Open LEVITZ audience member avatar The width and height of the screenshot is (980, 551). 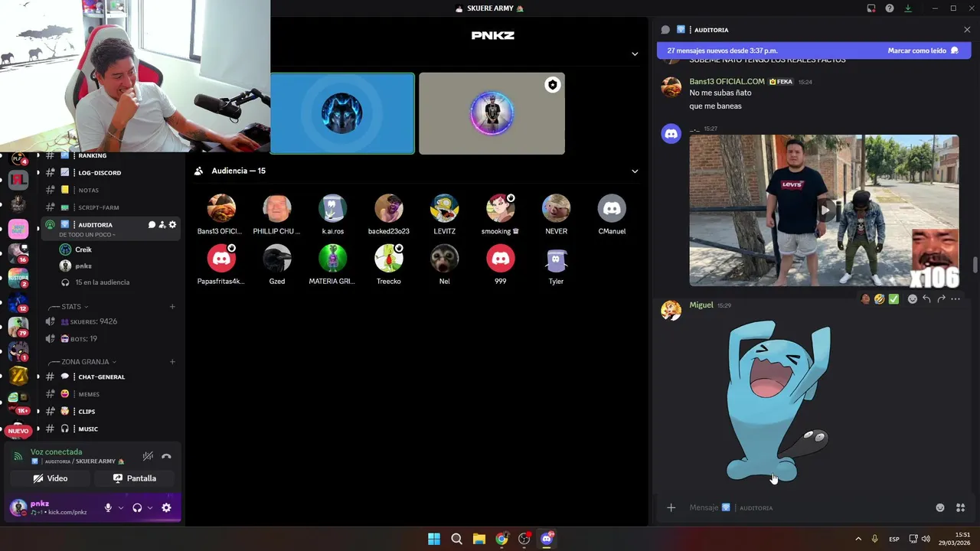[x=444, y=208]
